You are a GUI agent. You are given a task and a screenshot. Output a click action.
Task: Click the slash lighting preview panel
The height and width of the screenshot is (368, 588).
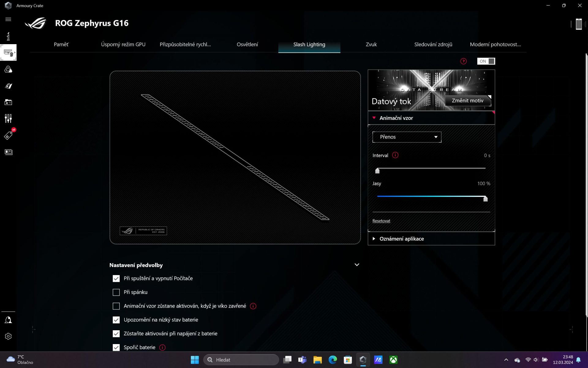point(235,158)
